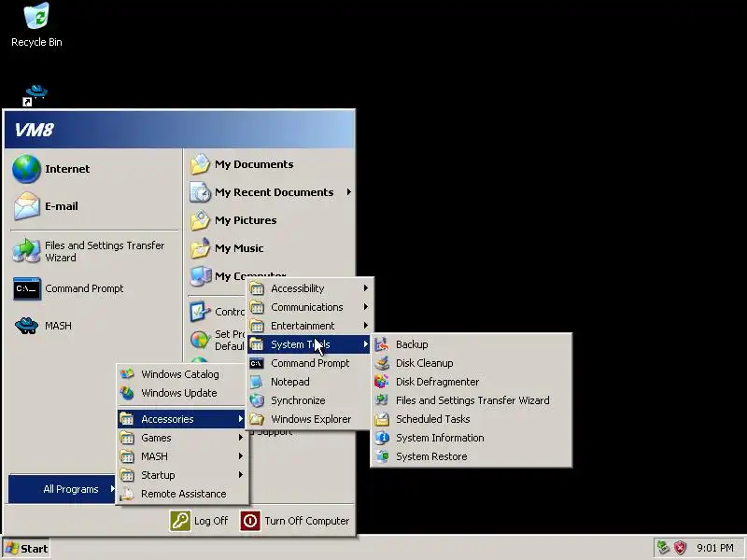The height and width of the screenshot is (560, 747).
Task: Open Windows Catalog
Action: point(181,374)
